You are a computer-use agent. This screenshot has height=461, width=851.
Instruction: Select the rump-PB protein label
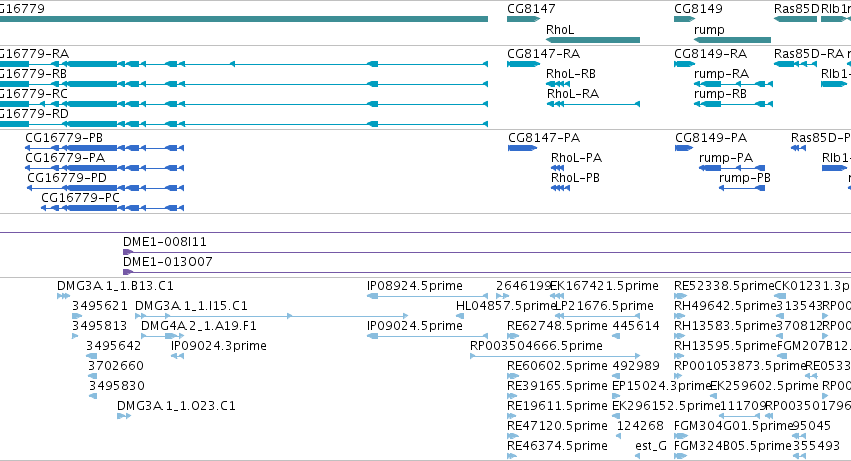745,178
